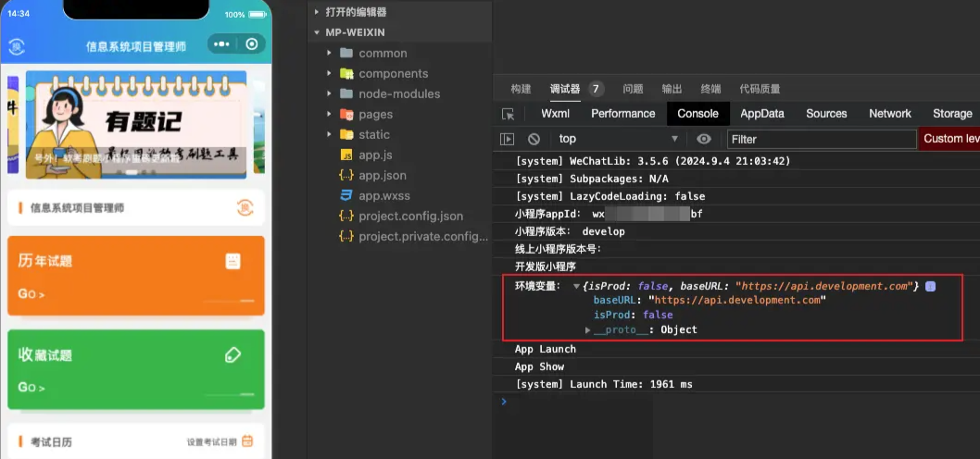Screen dimensions: 980x459
Task: Open the mini program capsule more menu
Action: pyautogui.click(x=222, y=43)
